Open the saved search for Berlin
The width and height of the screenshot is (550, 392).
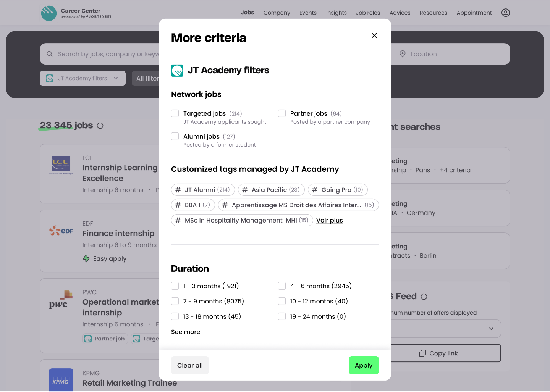(x=450, y=251)
